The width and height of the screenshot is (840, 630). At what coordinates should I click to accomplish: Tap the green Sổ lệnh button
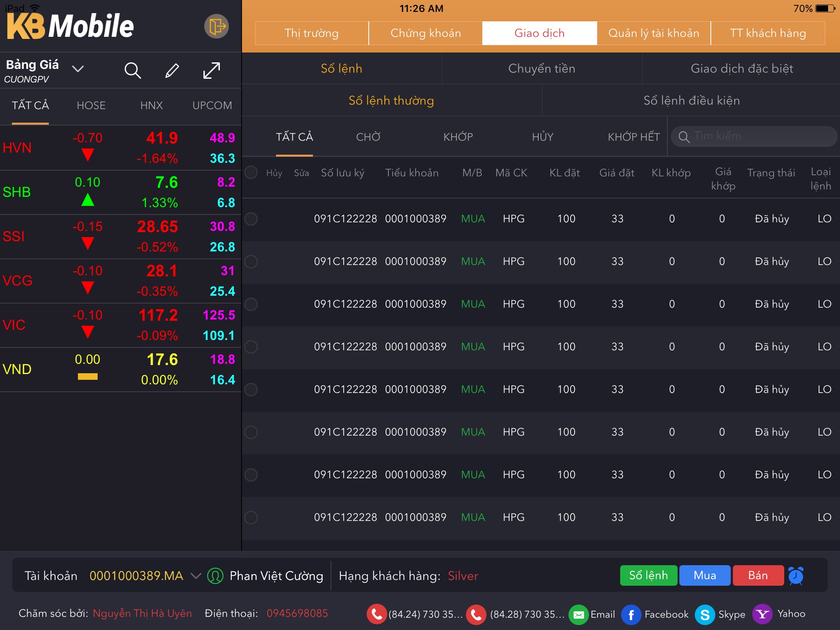coord(648,576)
